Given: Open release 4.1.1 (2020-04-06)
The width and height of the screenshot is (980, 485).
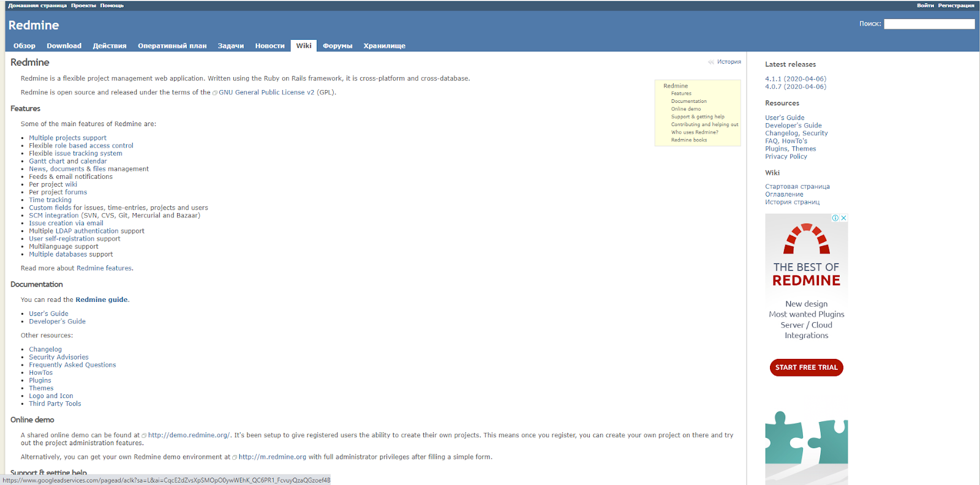Looking at the screenshot, I should coord(796,79).
